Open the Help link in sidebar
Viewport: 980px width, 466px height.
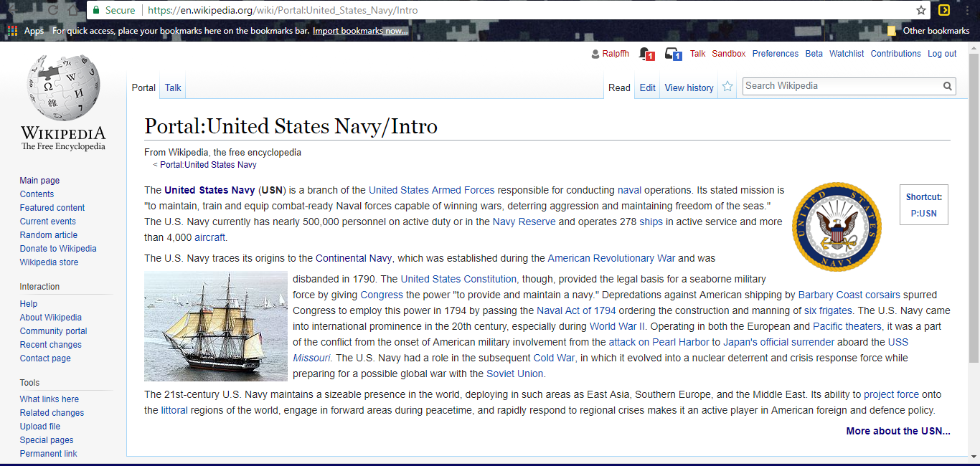29,304
